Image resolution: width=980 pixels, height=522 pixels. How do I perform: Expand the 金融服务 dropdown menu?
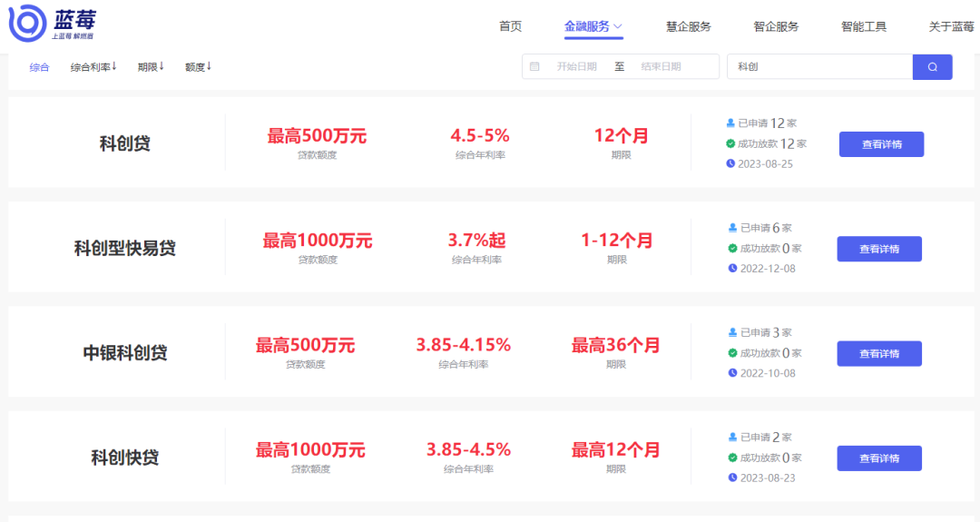(x=593, y=26)
